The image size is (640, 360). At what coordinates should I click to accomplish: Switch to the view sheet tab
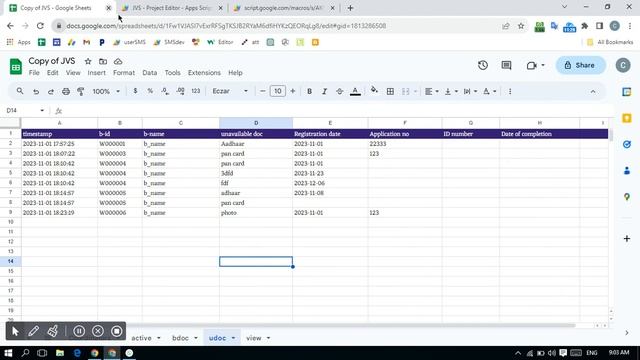[253, 338]
